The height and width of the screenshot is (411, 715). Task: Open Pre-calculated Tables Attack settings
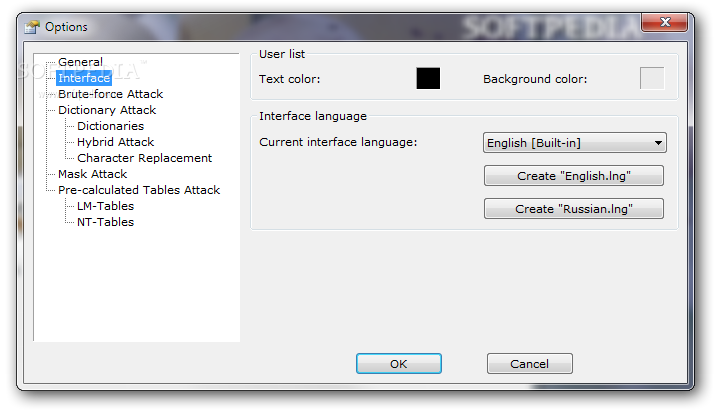(139, 190)
